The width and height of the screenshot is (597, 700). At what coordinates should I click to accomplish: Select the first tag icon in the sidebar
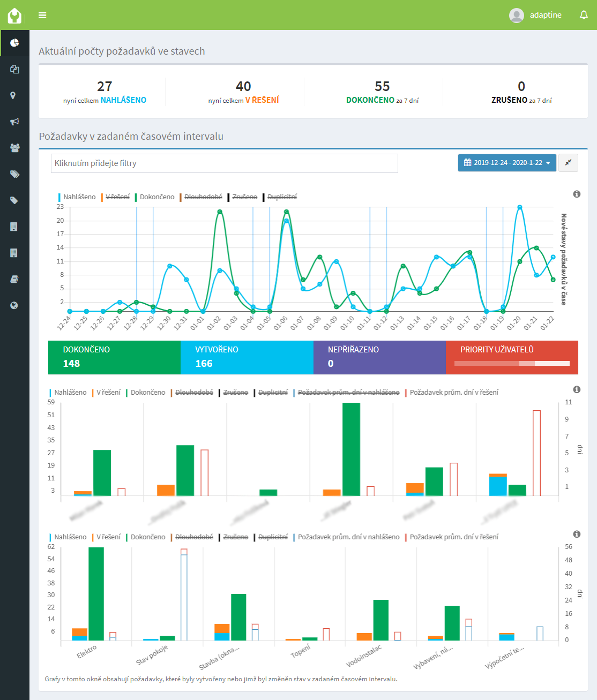[14, 174]
